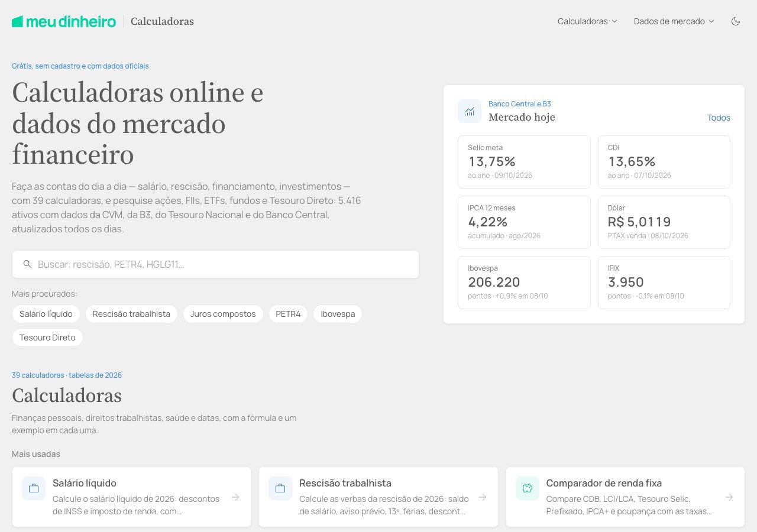Screen dimensions: 757x532
Task: Click the 'Mais procurados:' label
Action: coord(44,294)
